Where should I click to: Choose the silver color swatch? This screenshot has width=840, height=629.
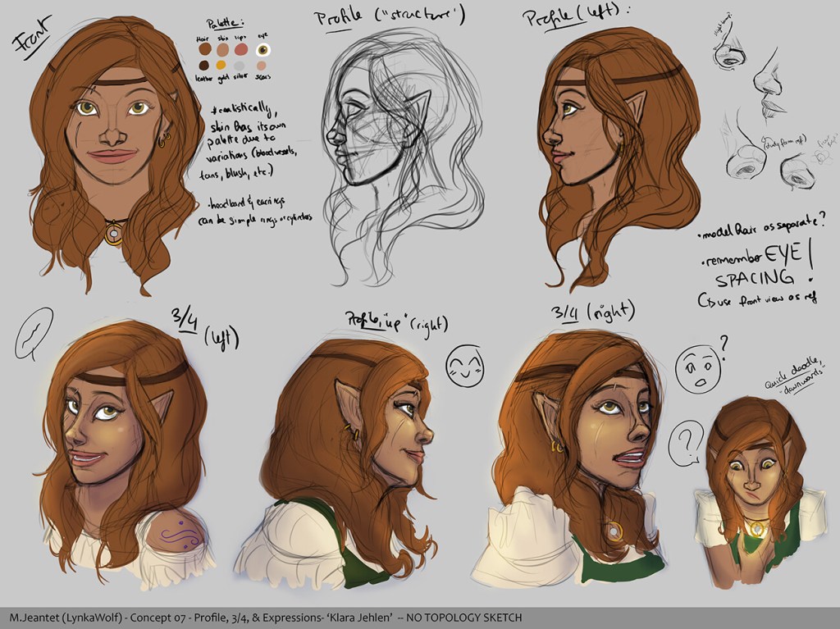click(240, 66)
